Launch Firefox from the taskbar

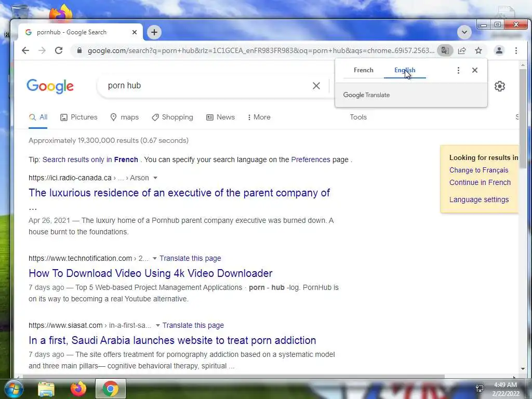78,389
